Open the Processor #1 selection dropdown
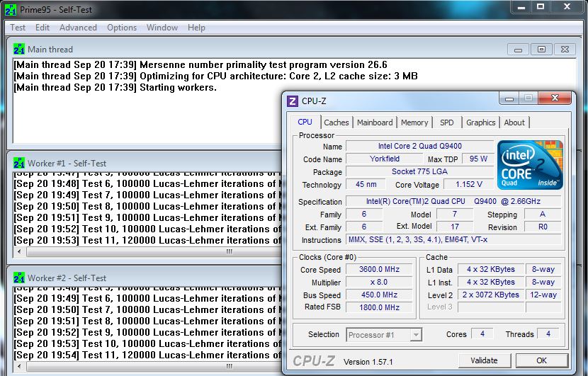 384,335
